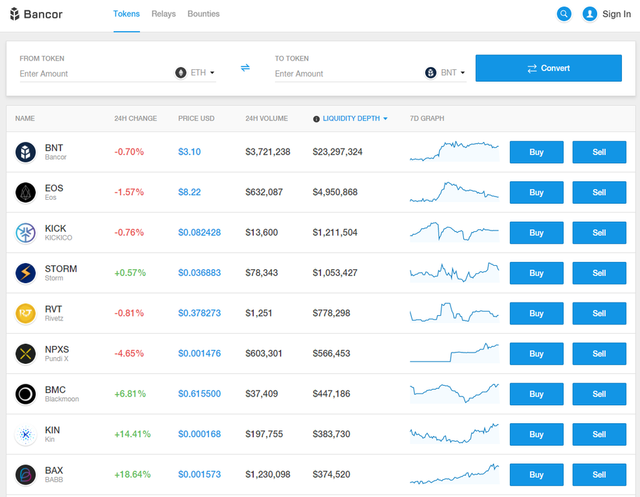Buy NPXS token
640x497 pixels.
(536, 353)
